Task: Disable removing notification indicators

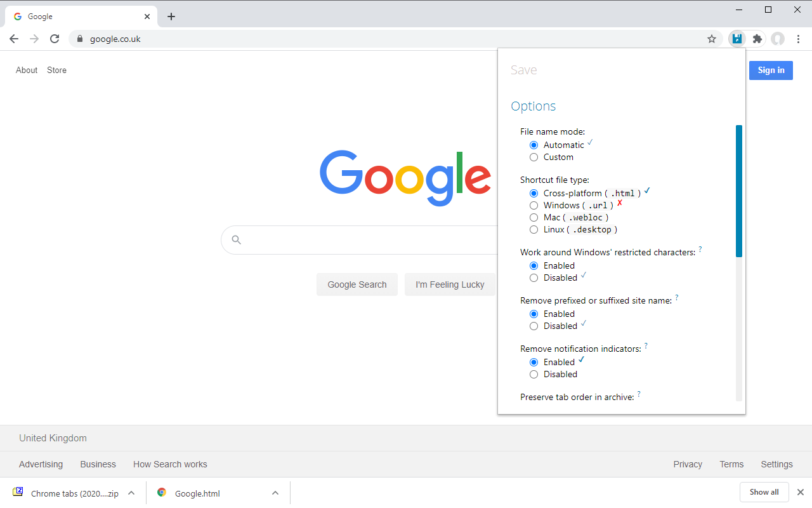Action: [534, 375]
